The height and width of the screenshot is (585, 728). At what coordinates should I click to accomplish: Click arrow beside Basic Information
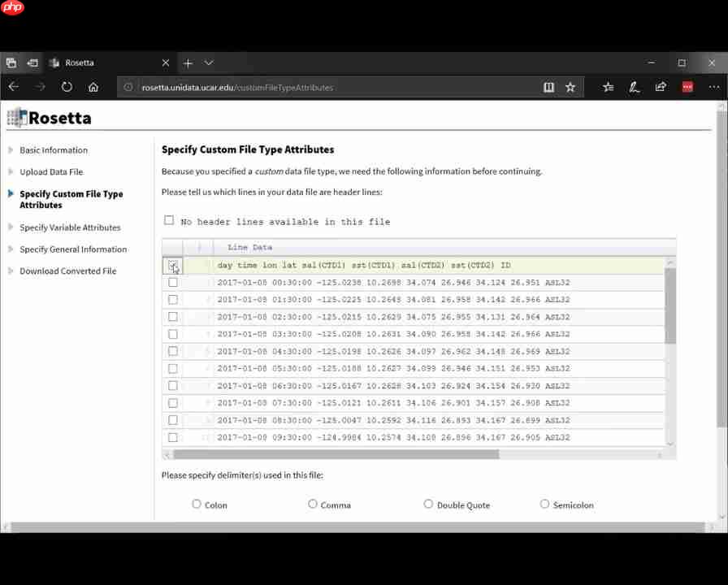[x=11, y=150]
